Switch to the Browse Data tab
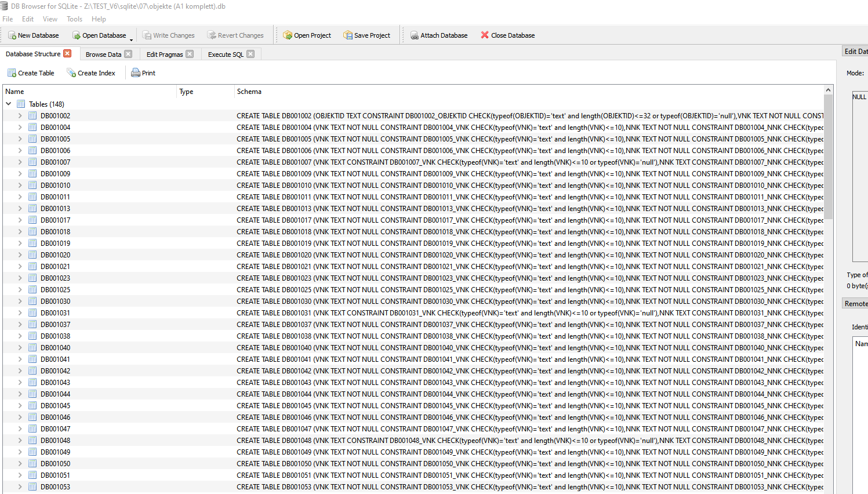 [103, 54]
